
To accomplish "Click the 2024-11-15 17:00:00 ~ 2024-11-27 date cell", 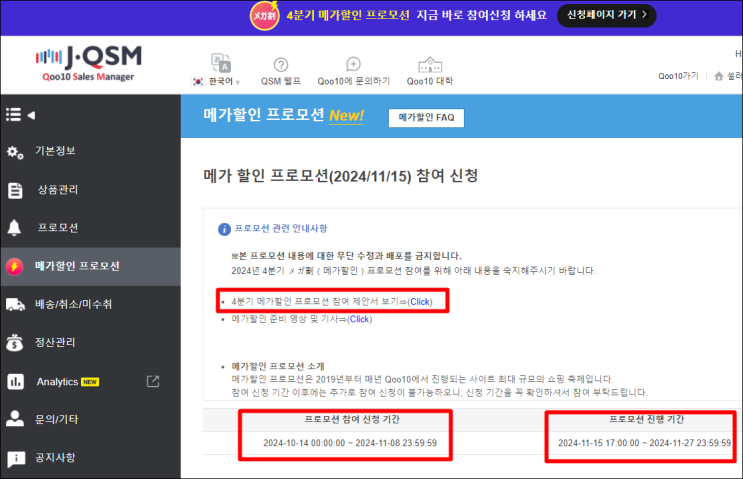I will [644, 443].
